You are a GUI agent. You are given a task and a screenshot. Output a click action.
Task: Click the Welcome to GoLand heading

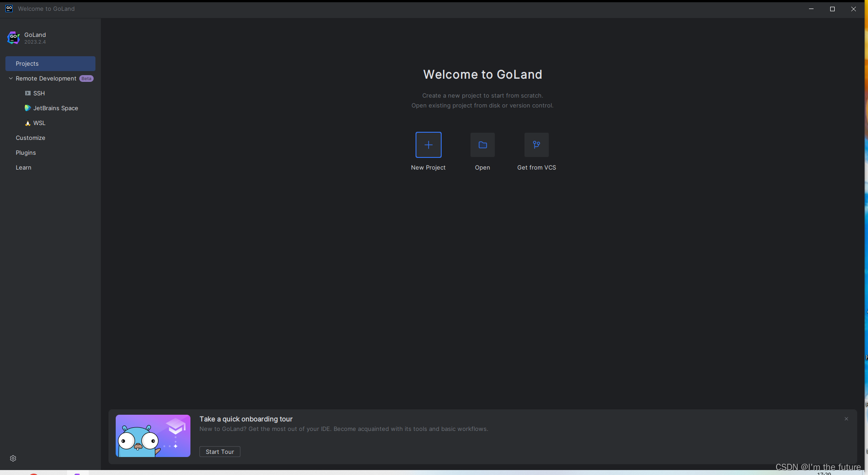click(482, 74)
